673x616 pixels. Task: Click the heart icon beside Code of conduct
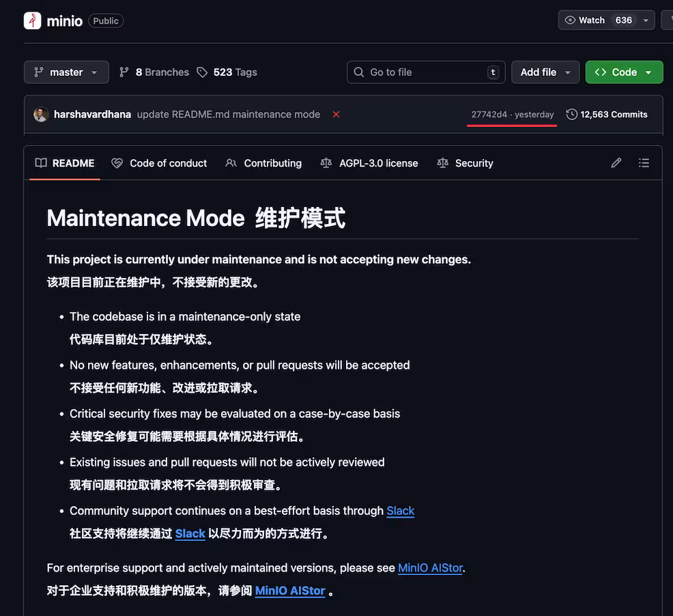click(x=116, y=163)
